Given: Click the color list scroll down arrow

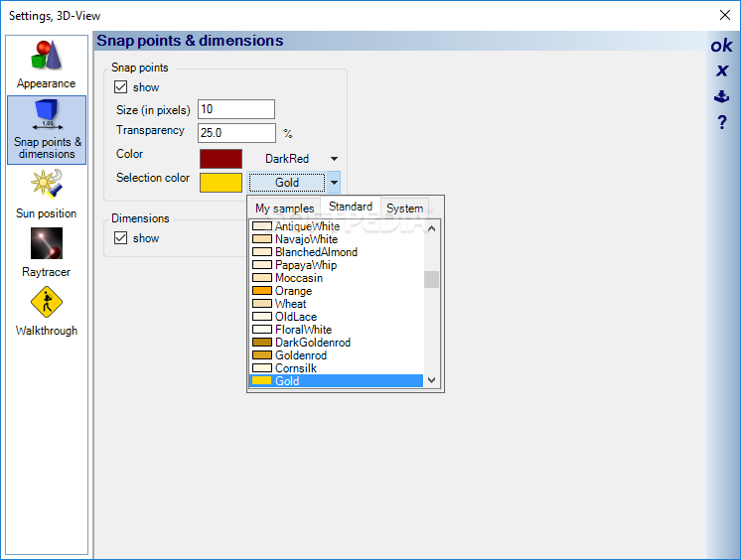Looking at the screenshot, I should click(x=431, y=380).
